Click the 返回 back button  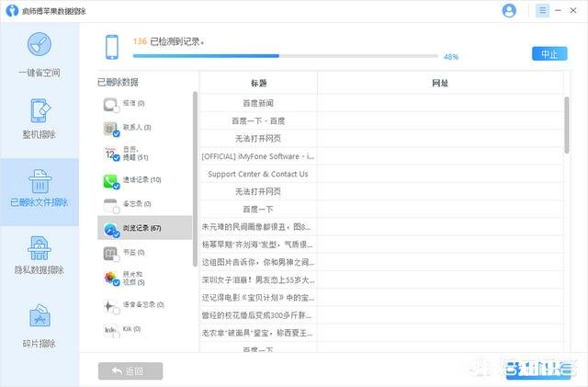point(130,370)
